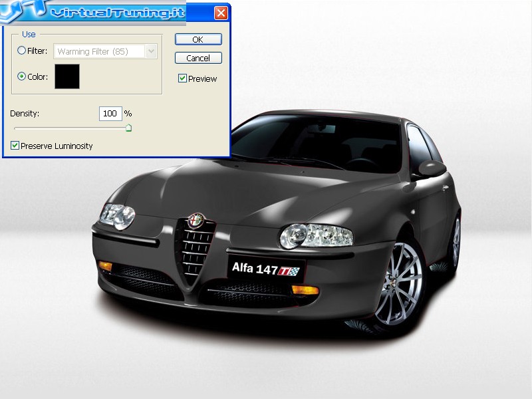Click the Density slider handle

tap(128, 128)
